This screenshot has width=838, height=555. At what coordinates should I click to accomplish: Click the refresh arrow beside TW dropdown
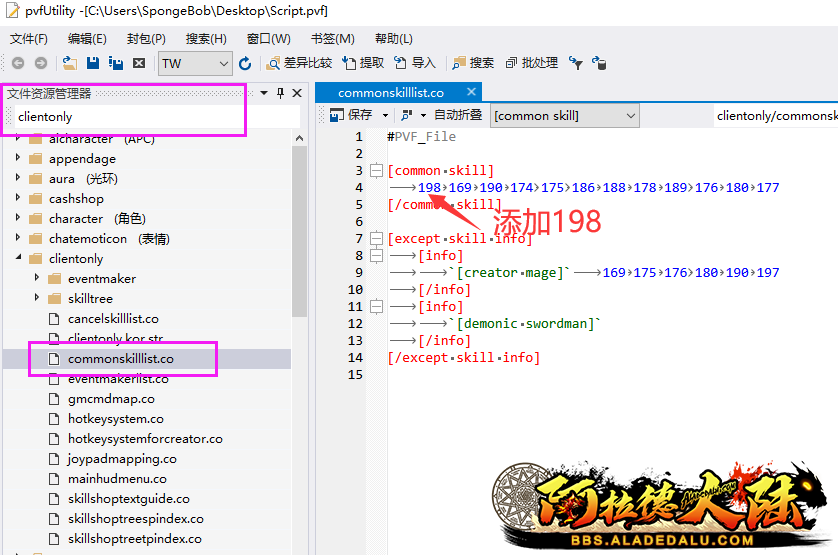click(x=245, y=63)
